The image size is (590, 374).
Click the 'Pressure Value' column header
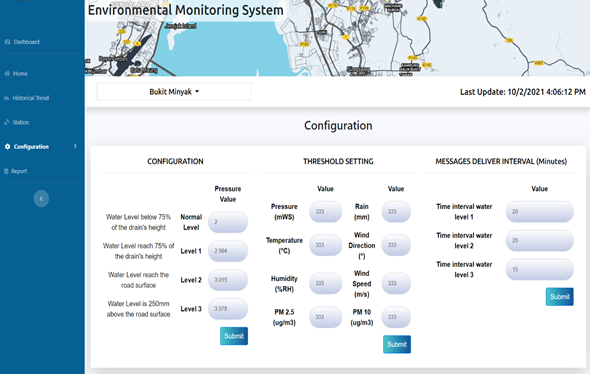(228, 194)
